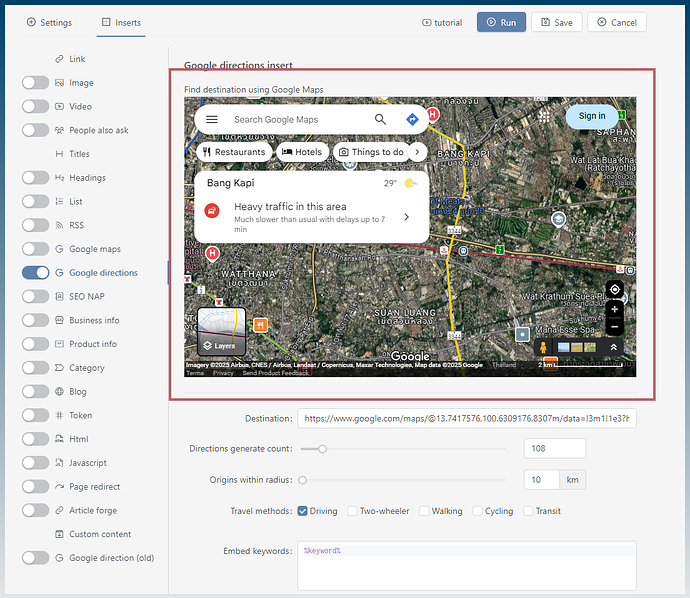Image resolution: width=690 pixels, height=598 pixels.
Task: Check the Two-wheeler travel method
Action: coord(352,511)
